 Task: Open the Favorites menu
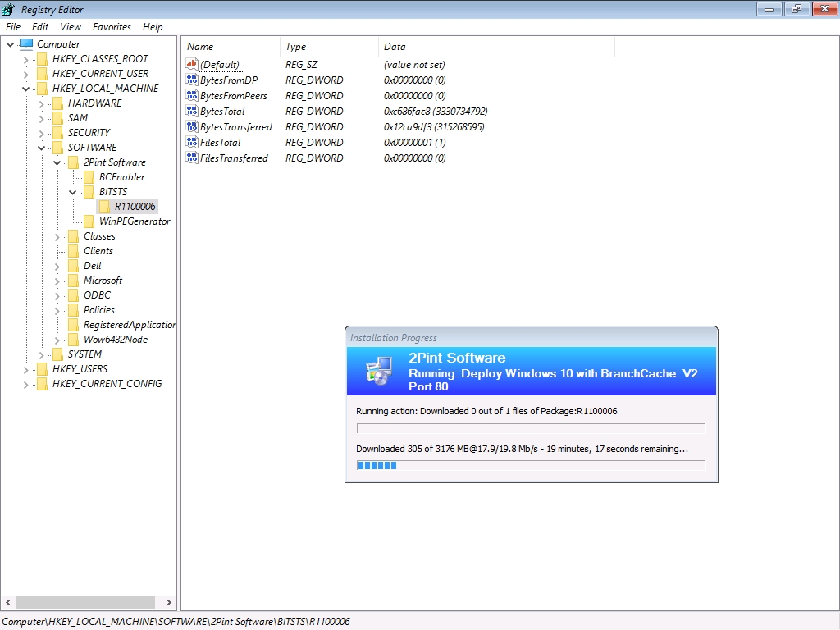click(x=112, y=27)
